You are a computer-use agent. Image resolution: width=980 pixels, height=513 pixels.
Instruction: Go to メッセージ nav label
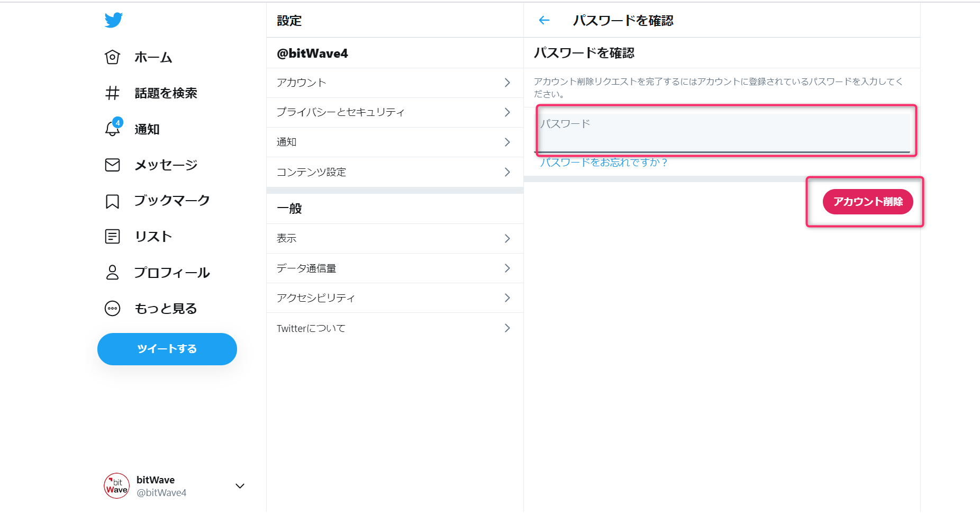pyautogui.click(x=166, y=165)
